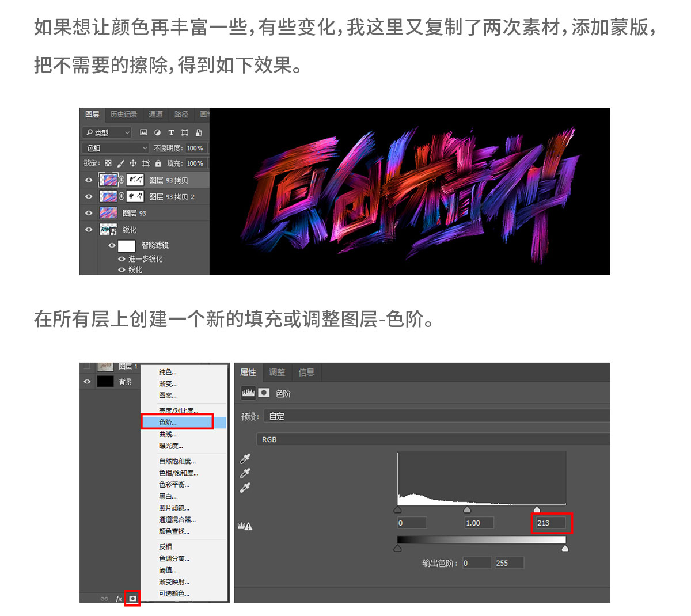Hide the 背景 layer
691x616 pixels.
pyautogui.click(x=87, y=381)
